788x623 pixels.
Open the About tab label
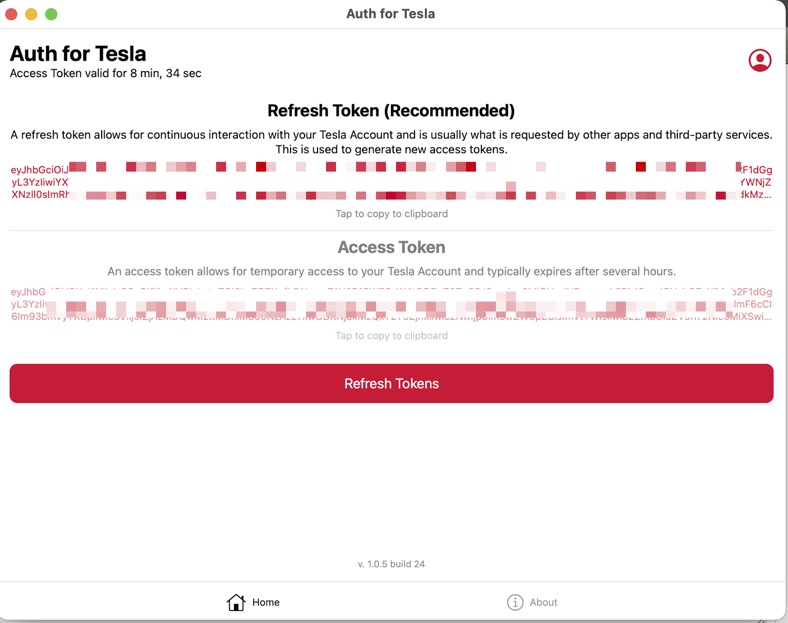pos(543,602)
